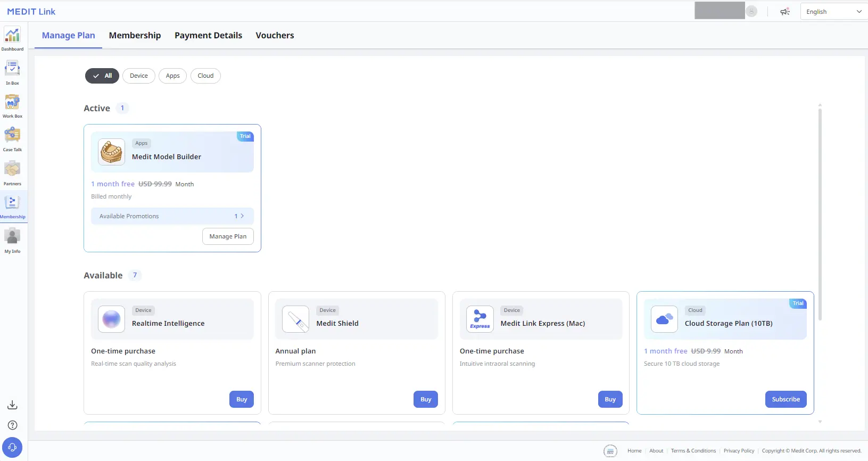Buy Medit Link Express (Mac)
This screenshot has height=461, width=868.
(610, 399)
